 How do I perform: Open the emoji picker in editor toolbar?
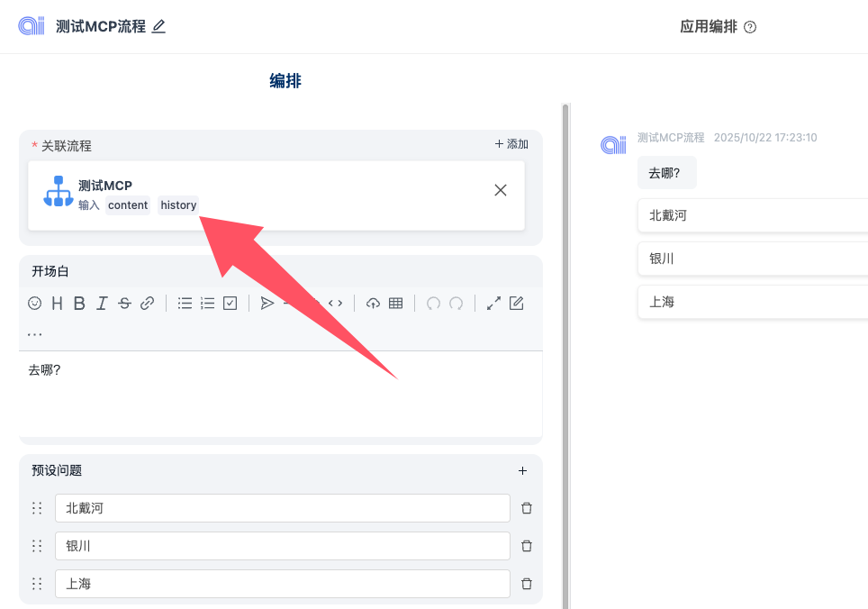tap(35, 304)
